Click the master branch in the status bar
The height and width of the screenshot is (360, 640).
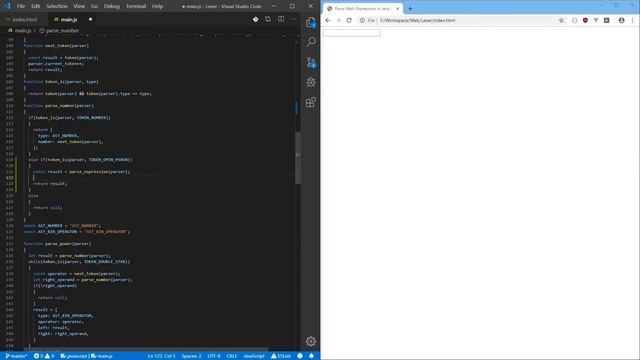pos(16,356)
